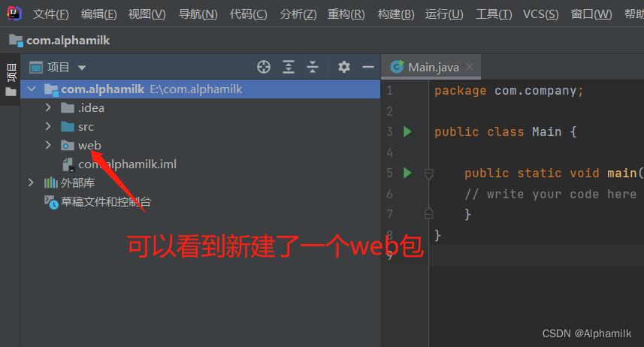This screenshot has width=644, height=347.
Task: Click the 外部库 library icon
Action: pyautogui.click(x=51, y=183)
